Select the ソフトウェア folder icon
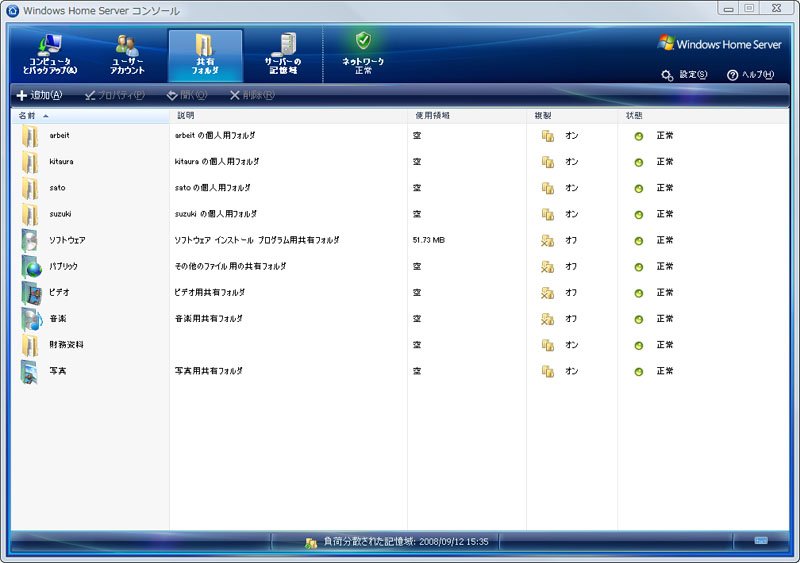 (x=30, y=240)
